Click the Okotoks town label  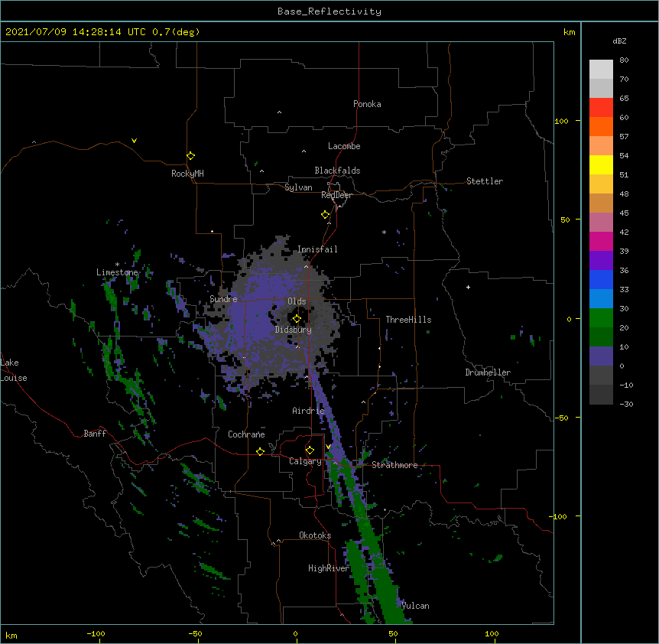click(315, 535)
